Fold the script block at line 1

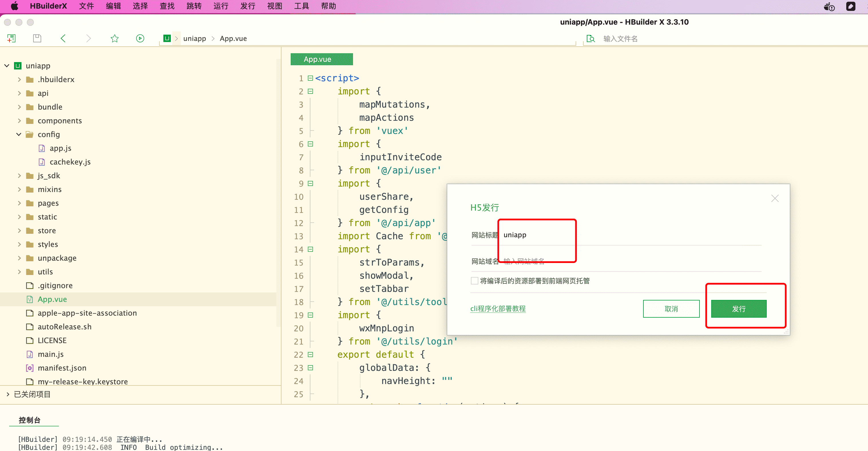click(310, 78)
